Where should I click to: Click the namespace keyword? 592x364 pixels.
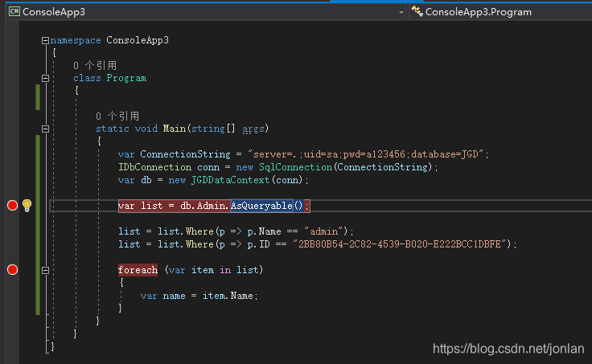76,40
